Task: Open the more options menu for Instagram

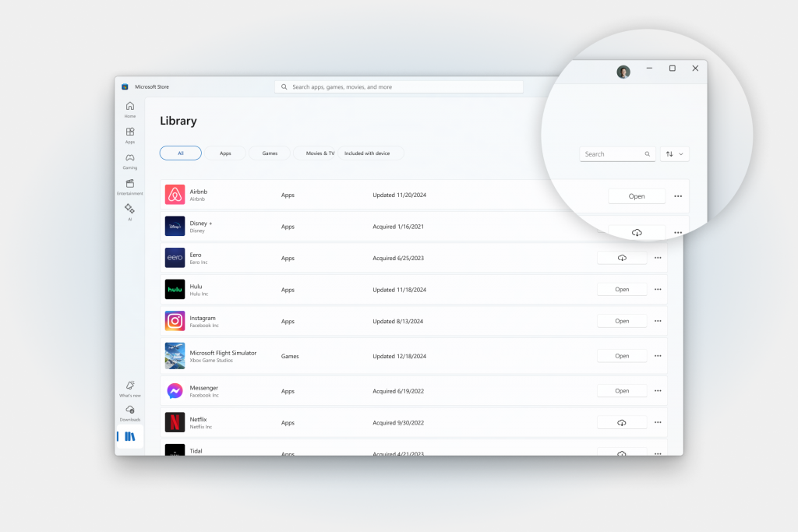Action: pos(657,321)
